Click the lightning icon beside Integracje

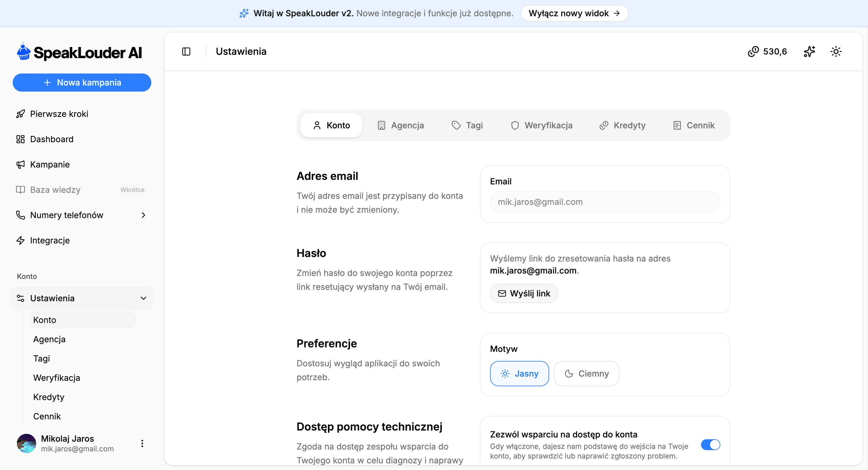20,240
